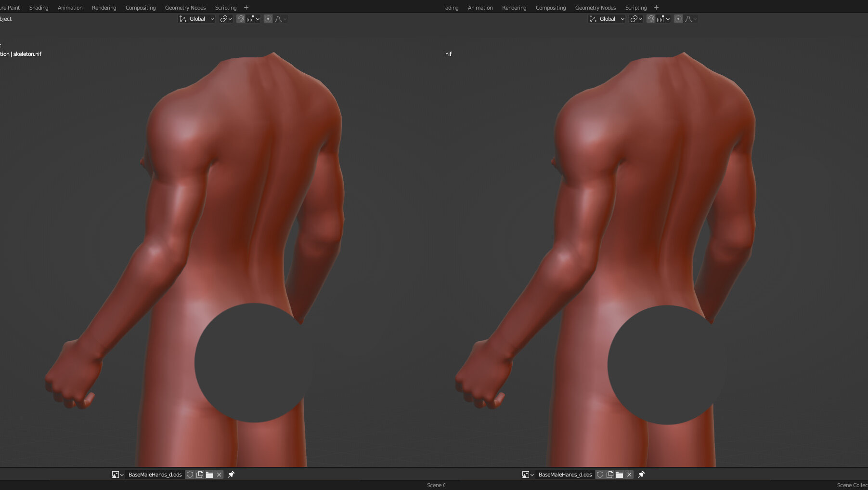Browse image datablocks in left window
The height and width of the screenshot is (490, 868).
tap(117, 475)
